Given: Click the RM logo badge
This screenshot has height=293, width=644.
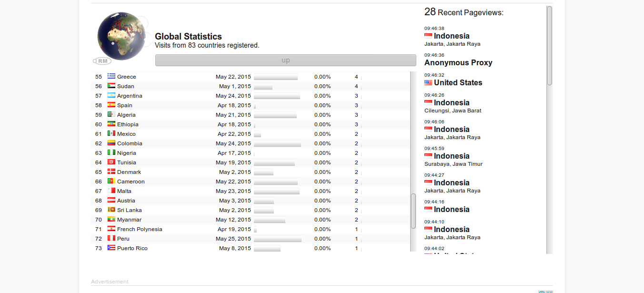Looking at the screenshot, I should (102, 61).
